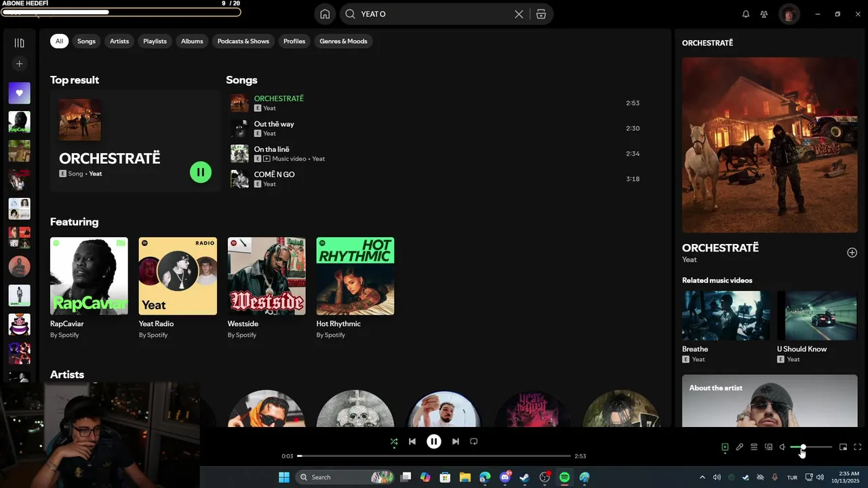Mute the Spotify volume

[782, 447]
